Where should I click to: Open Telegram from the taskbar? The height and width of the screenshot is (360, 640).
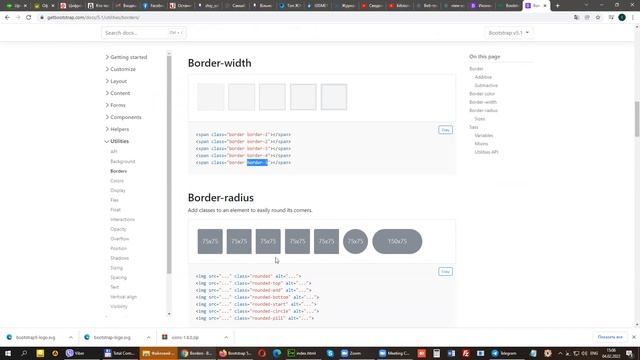tap(505, 353)
